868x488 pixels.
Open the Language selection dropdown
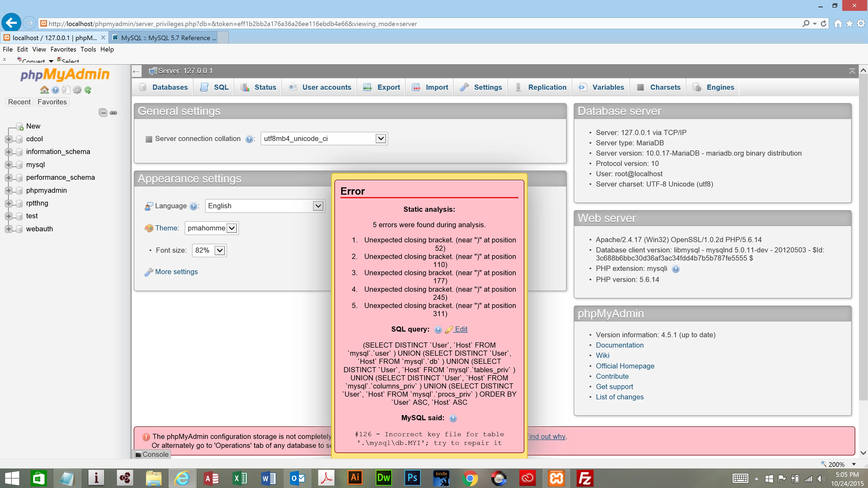pyautogui.click(x=318, y=206)
